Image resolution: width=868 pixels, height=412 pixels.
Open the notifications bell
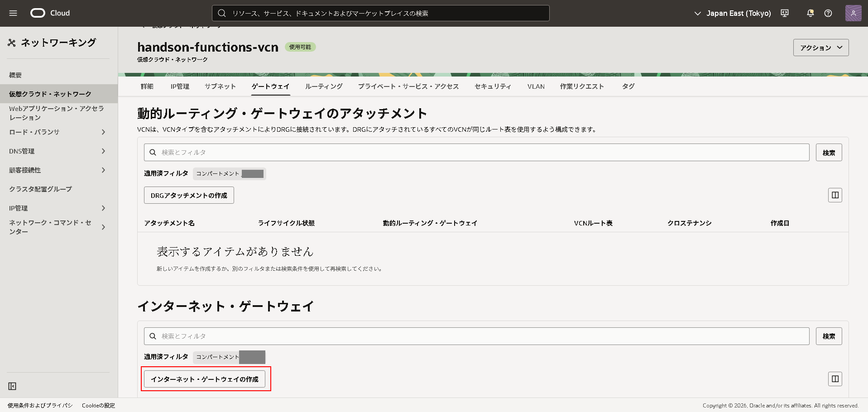(x=810, y=13)
